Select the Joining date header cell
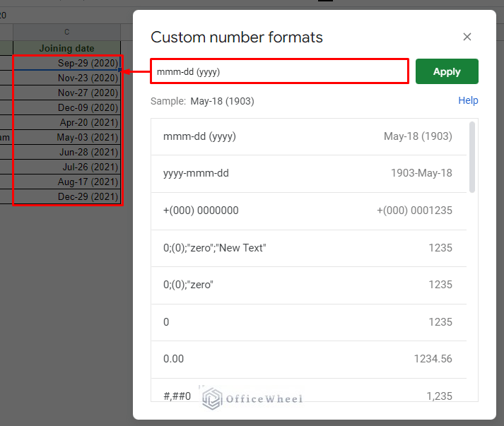The image size is (504, 426). pos(67,49)
